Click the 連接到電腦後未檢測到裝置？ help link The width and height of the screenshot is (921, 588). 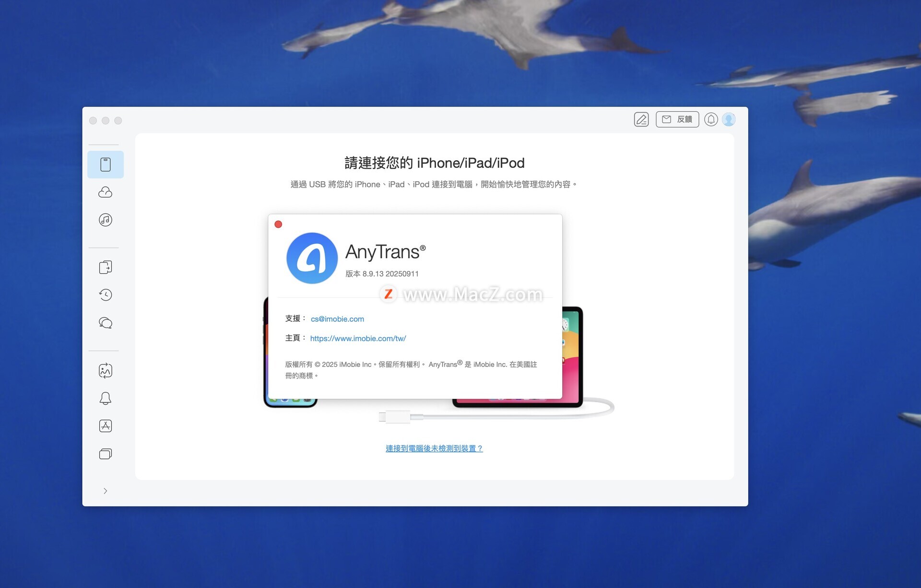pyautogui.click(x=434, y=448)
